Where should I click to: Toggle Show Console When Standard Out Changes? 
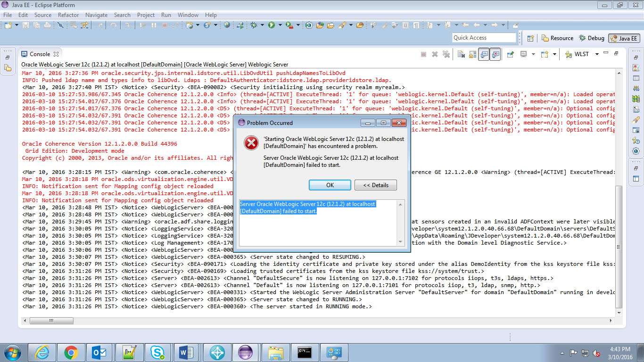484,54
